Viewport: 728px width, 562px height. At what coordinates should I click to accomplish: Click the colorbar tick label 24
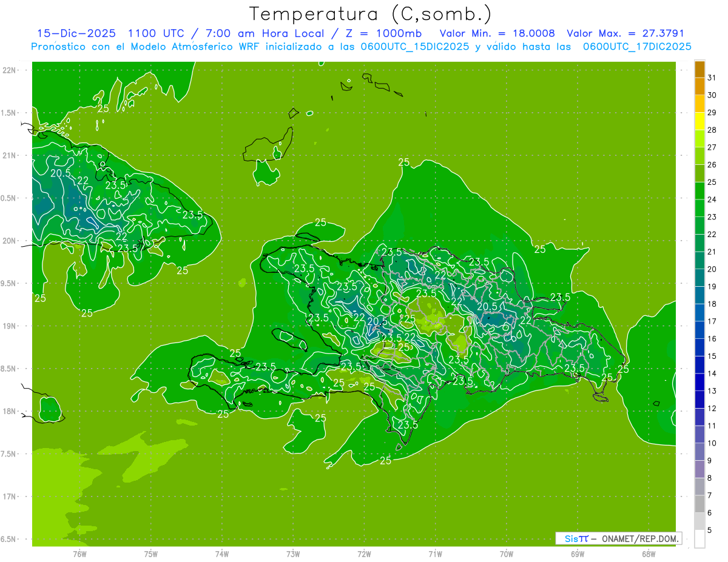[x=712, y=199]
